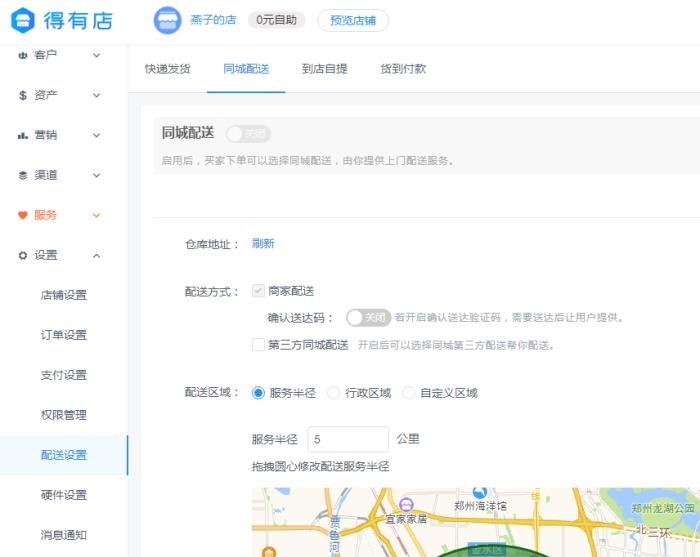Select the 服务半径 radio button

point(258,393)
